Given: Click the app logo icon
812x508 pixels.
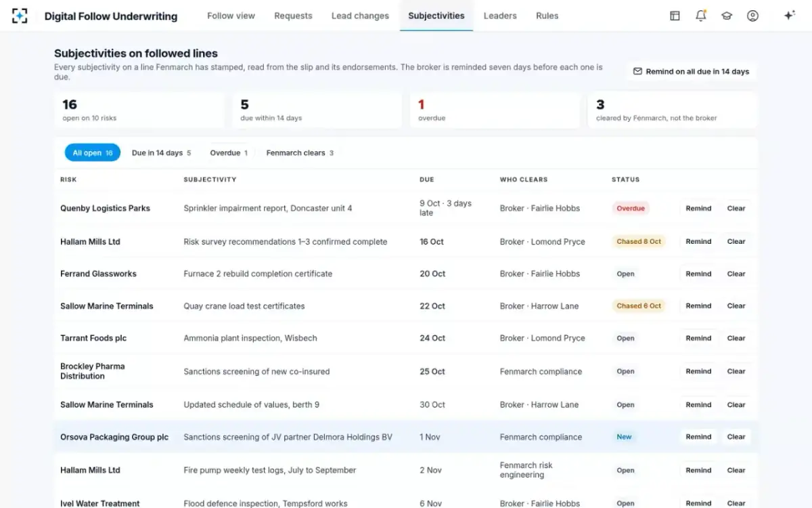Looking at the screenshot, I should click(x=20, y=16).
